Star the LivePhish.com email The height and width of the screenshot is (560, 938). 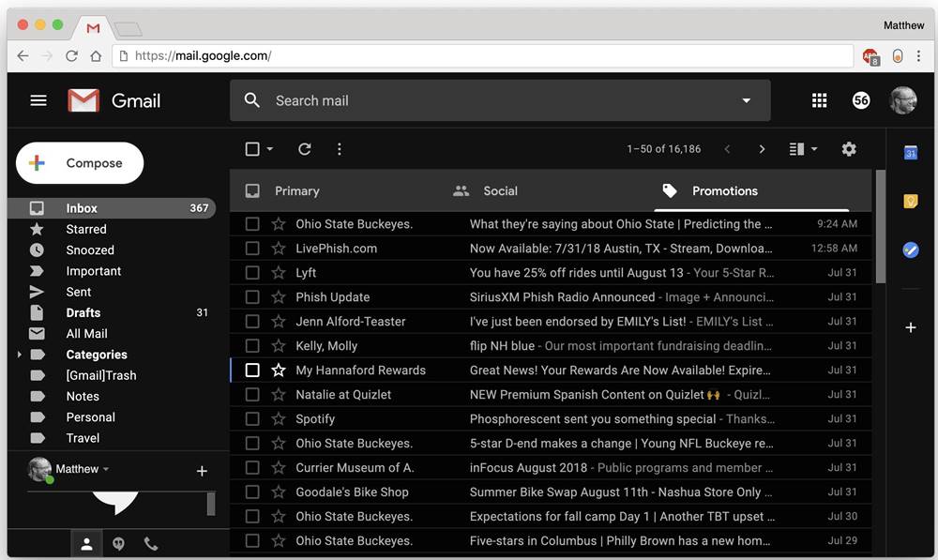click(x=279, y=249)
